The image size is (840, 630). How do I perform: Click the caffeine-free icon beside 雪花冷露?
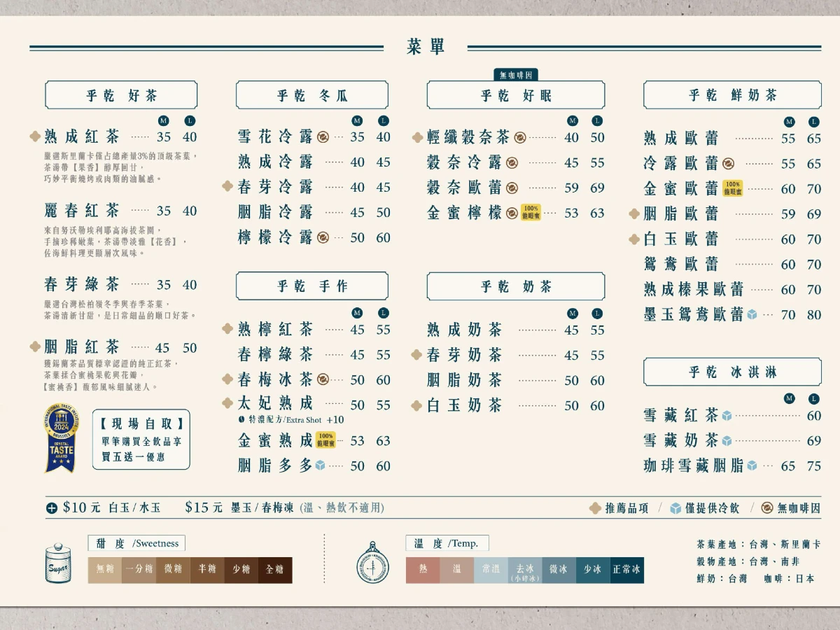323,137
